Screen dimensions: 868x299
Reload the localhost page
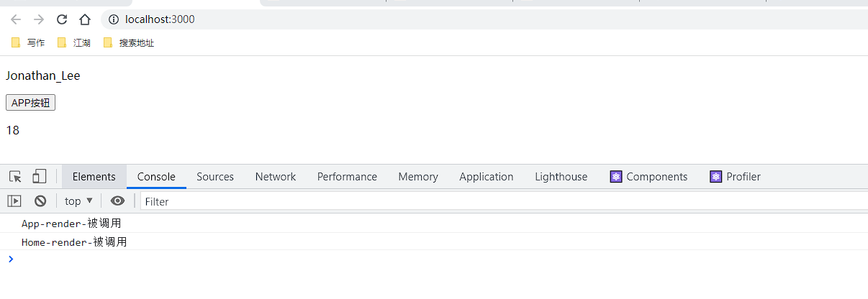point(62,19)
